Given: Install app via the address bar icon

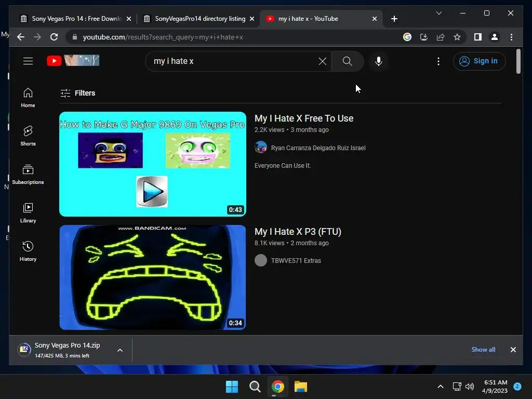Looking at the screenshot, I should 424,37.
